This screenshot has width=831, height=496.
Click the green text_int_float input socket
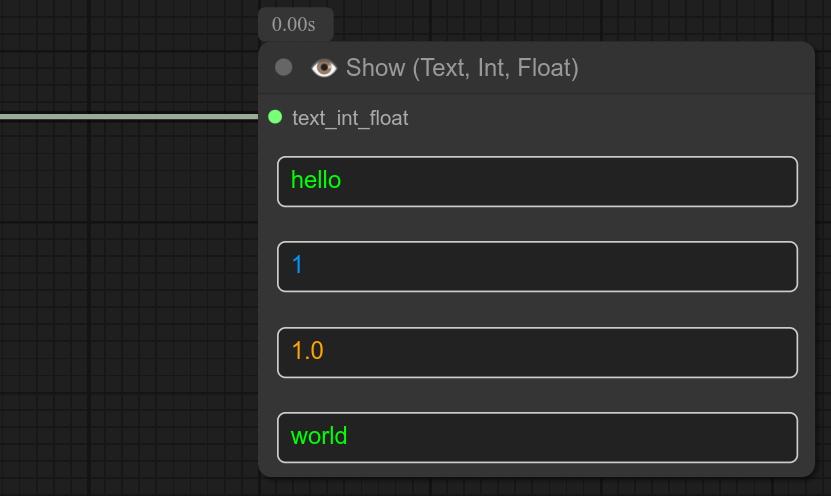(x=275, y=117)
